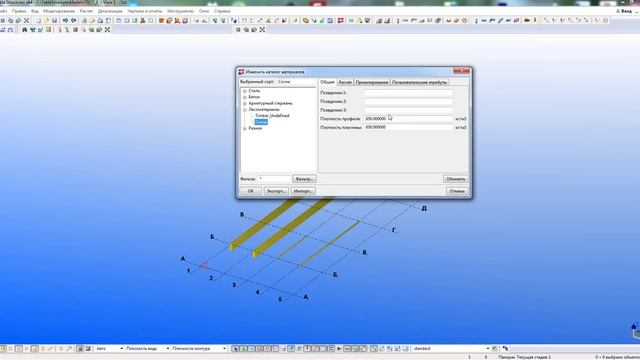This screenshot has width=640, height=360.
Task: Open the Инструменты menu
Action: pyautogui.click(x=180, y=11)
